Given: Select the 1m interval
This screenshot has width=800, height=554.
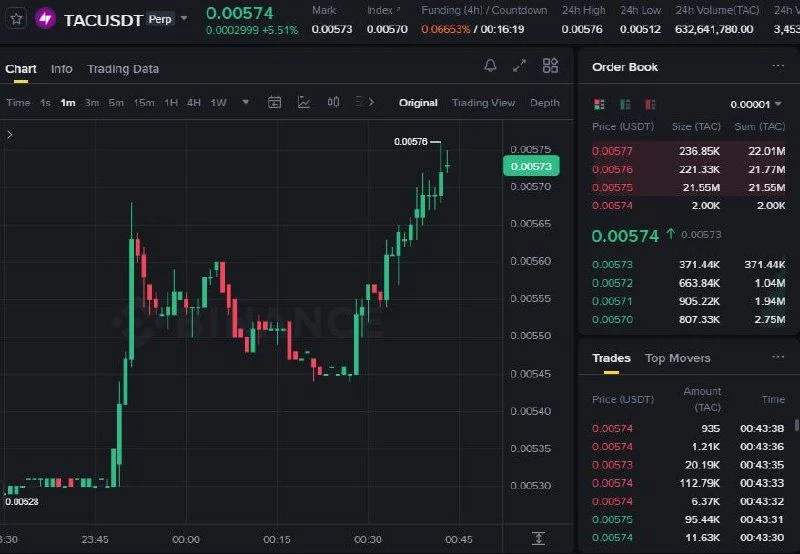Looking at the screenshot, I should (x=68, y=103).
